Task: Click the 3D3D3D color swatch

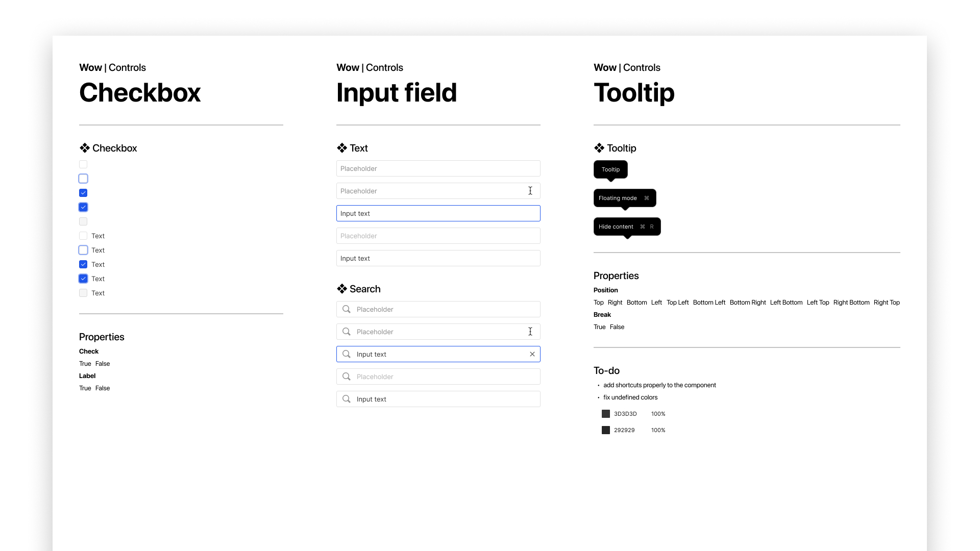Action: coord(606,414)
